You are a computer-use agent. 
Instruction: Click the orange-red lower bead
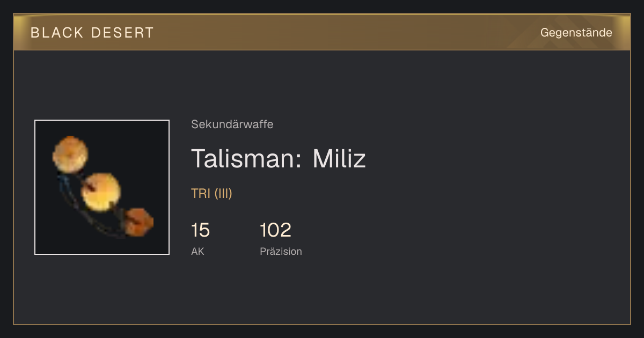[x=139, y=223]
